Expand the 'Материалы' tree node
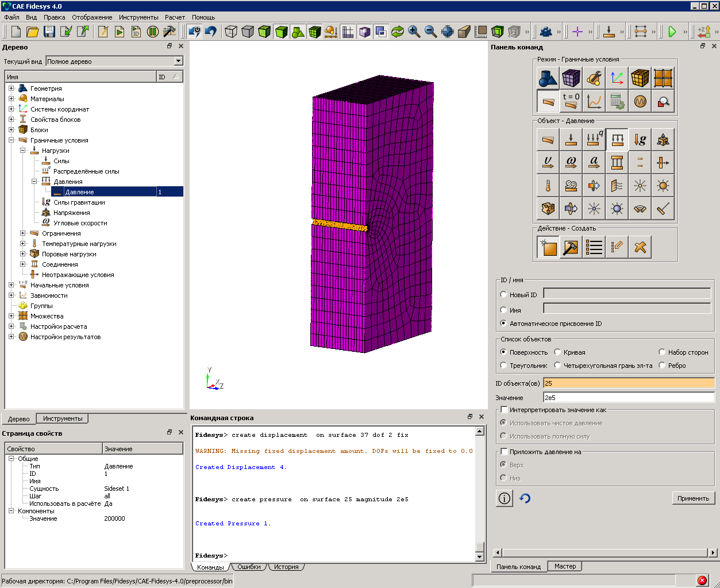 (11, 98)
